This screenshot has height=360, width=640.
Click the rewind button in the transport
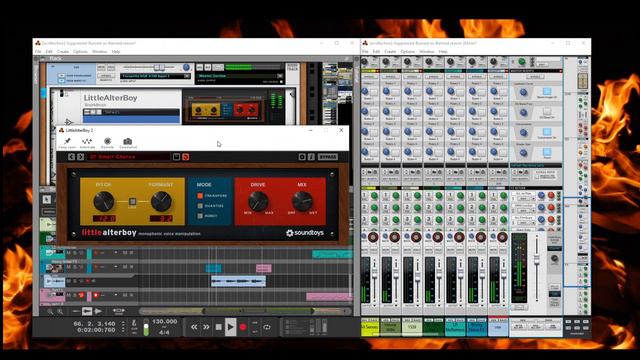(x=194, y=327)
